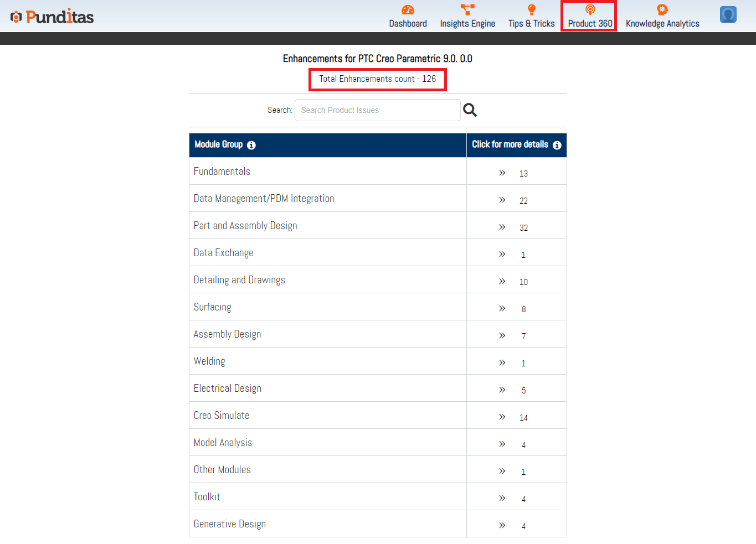
Task: Expand Generative Design details chevron
Action: click(x=502, y=525)
